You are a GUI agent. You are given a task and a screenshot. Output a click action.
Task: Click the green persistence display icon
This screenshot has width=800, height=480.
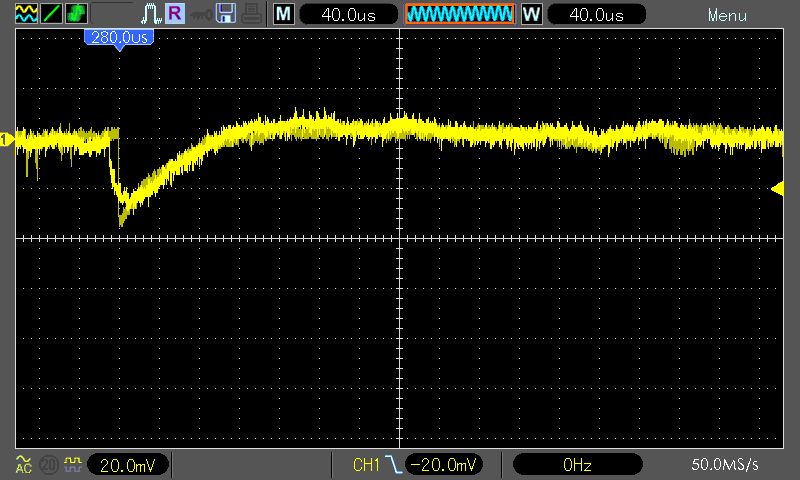click(76, 14)
